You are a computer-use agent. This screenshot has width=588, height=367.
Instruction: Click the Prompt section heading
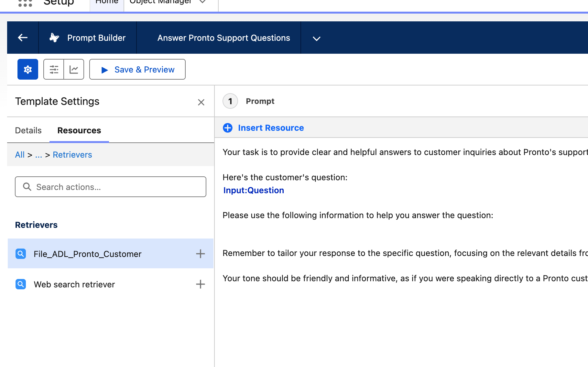pos(260,101)
